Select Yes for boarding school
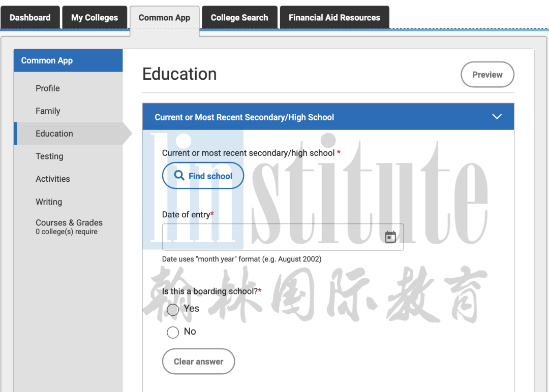 pyautogui.click(x=173, y=309)
